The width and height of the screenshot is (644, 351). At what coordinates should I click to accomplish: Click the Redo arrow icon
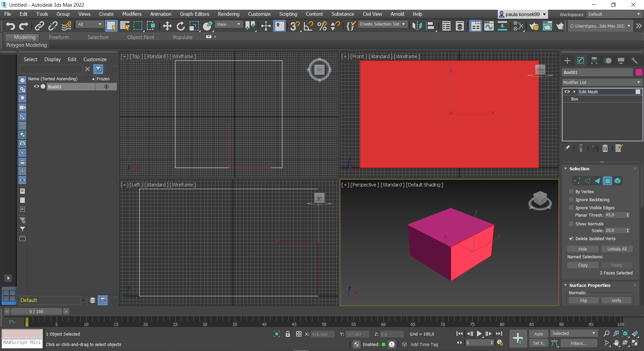(x=23, y=26)
